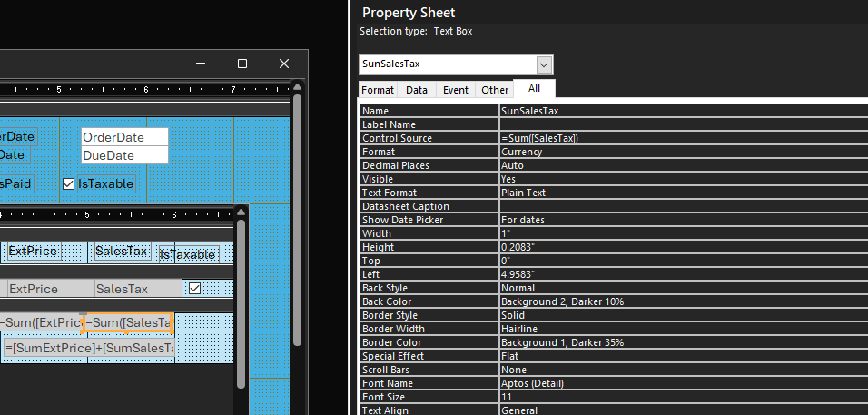Close the form design window
The image size is (868, 415).
(284, 64)
